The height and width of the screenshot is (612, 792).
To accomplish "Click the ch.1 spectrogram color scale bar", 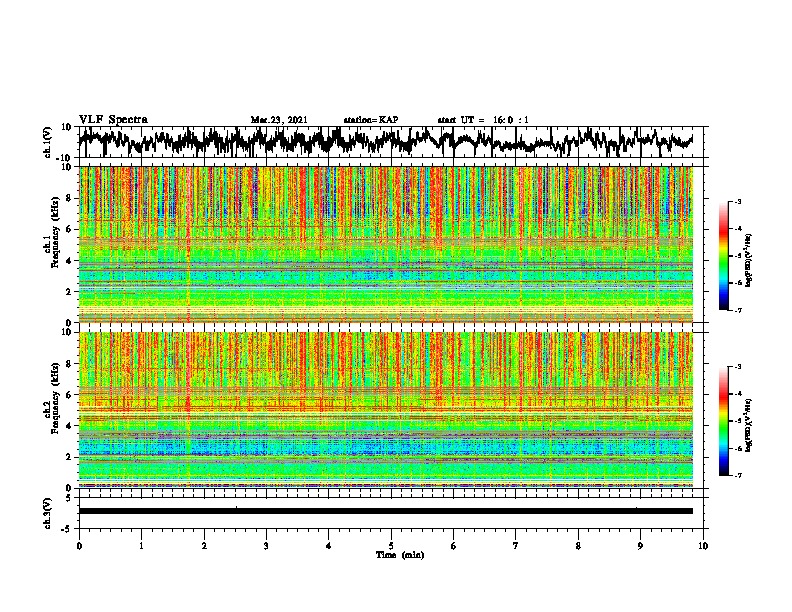I will tap(723, 256).
